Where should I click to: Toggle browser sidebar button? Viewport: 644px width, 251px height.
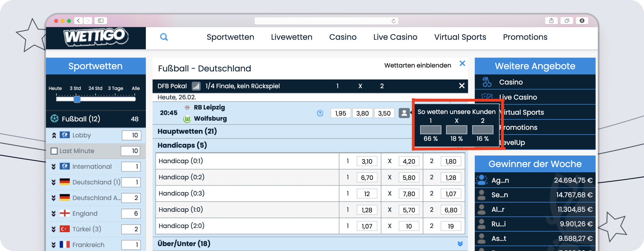pos(101,21)
